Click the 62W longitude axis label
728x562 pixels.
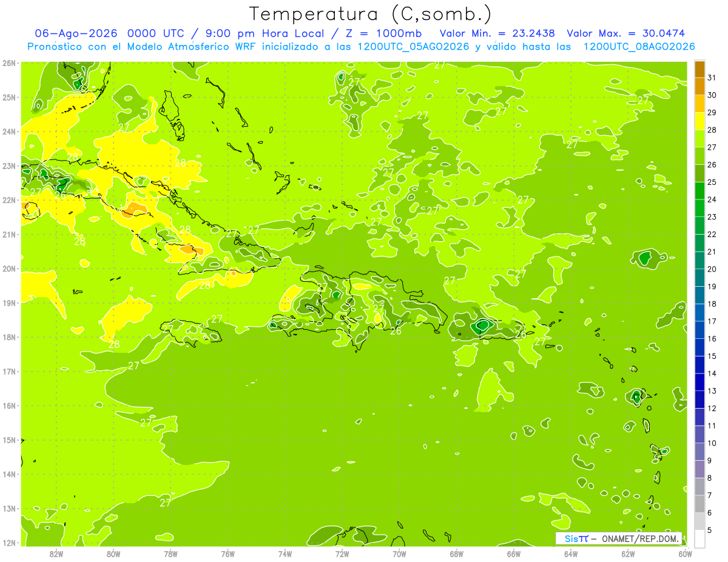point(628,554)
